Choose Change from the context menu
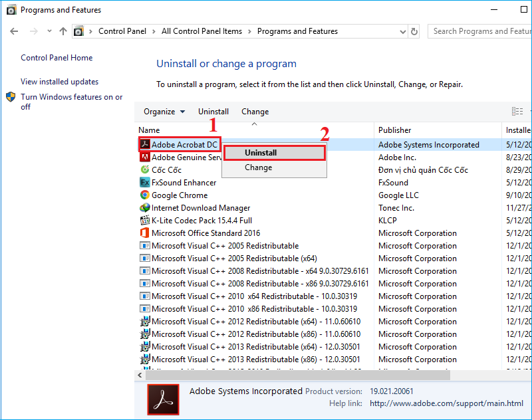This screenshot has width=532, height=420. point(258,167)
